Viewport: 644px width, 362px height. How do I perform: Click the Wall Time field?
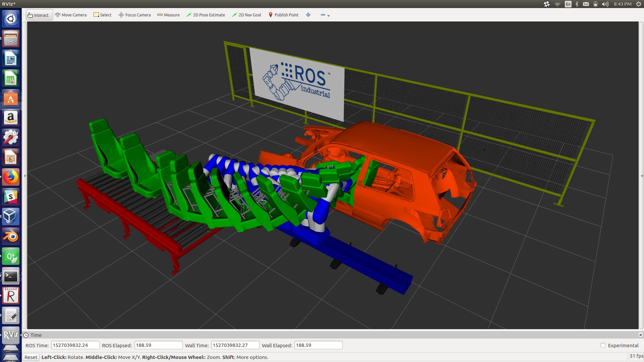click(x=235, y=345)
